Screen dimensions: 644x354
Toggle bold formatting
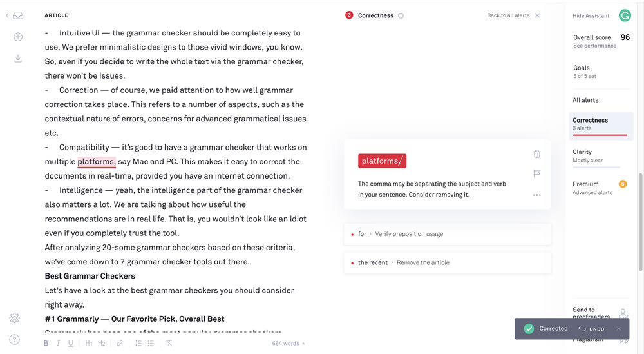pyautogui.click(x=46, y=343)
